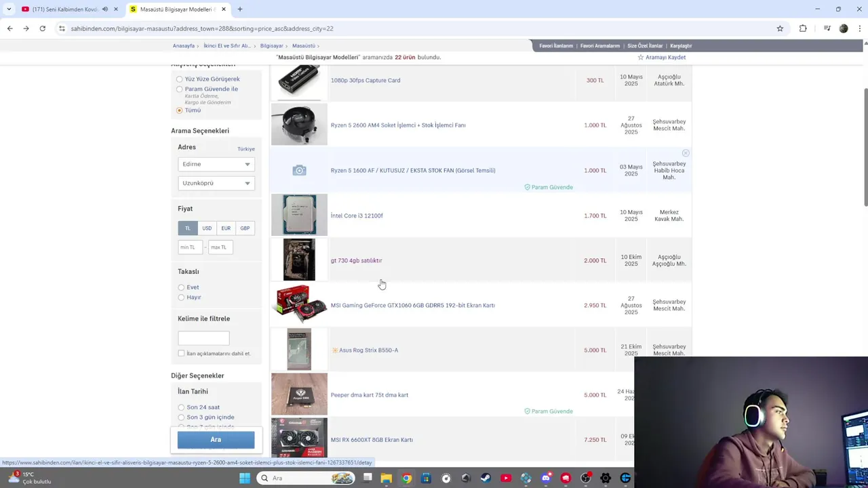Image resolution: width=868 pixels, height=488 pixels.
Task: Open Karşılaştır in the top bar
Action: coord(681,45)
